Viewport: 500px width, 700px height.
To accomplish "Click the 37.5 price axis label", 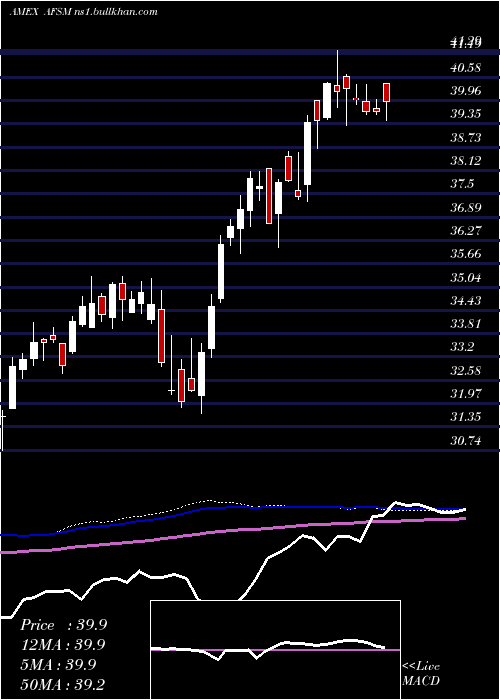I will [462, 184].
